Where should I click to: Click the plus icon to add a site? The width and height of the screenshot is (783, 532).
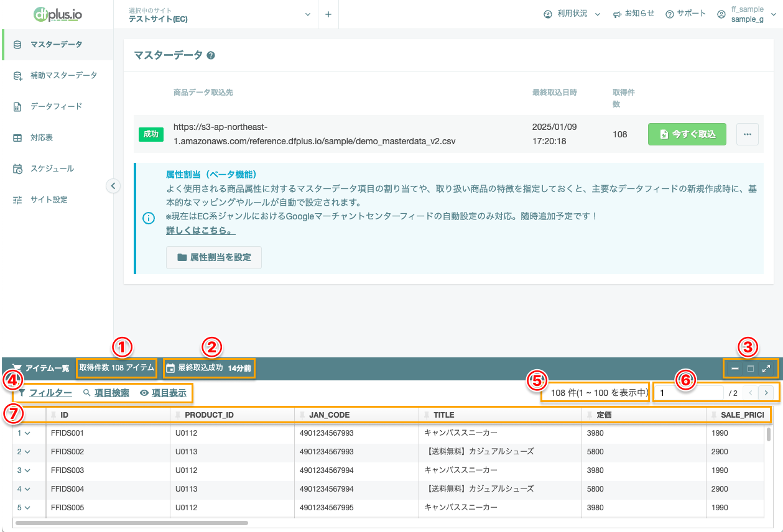[328, 14]
